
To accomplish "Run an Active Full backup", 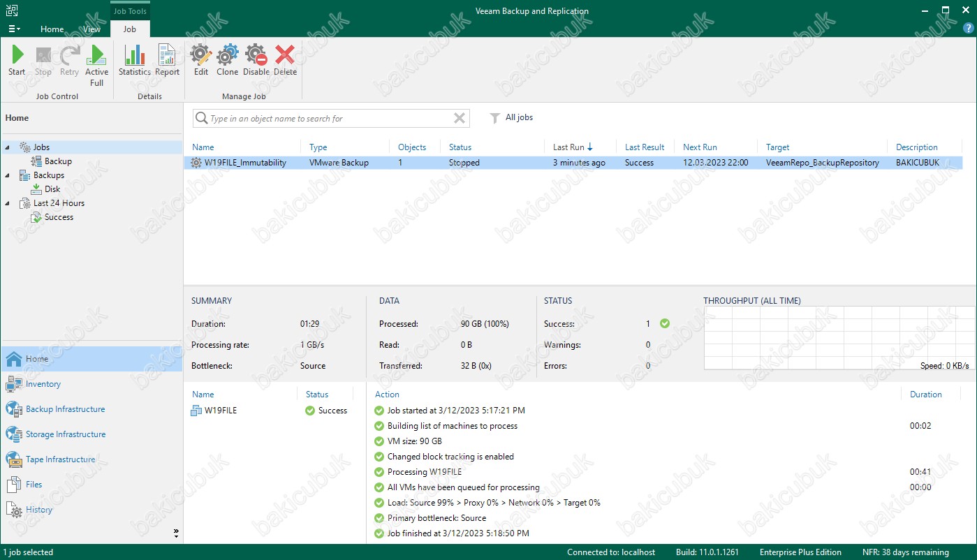I will tap(97, 66).
